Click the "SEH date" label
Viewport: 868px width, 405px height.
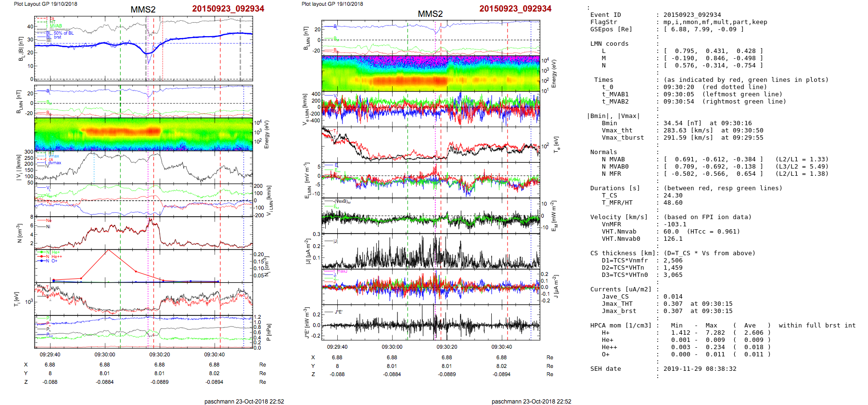(605, 369)
